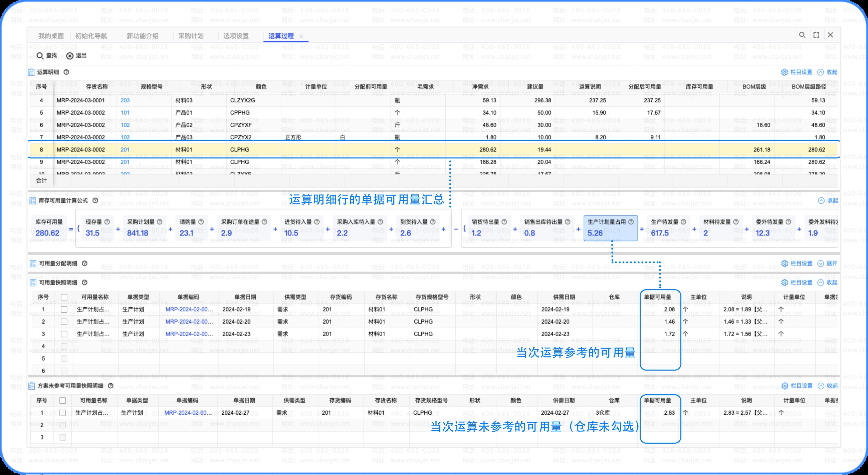Click the fullscreen expand icon in header

click(x=816, y=35)
